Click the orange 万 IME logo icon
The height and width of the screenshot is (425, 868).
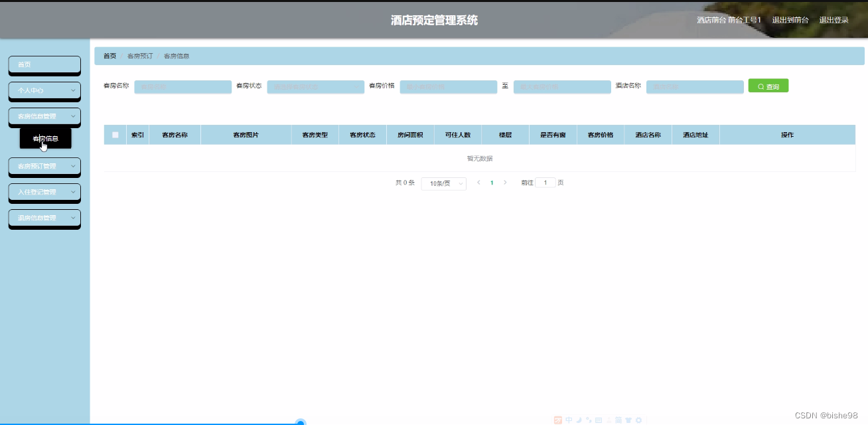(x=558, y=420)
